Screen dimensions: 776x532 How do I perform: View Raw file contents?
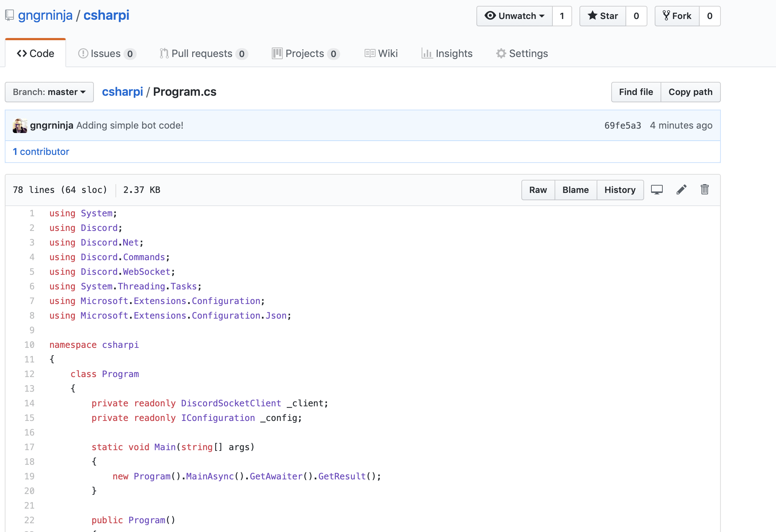[x=538, y=190]
